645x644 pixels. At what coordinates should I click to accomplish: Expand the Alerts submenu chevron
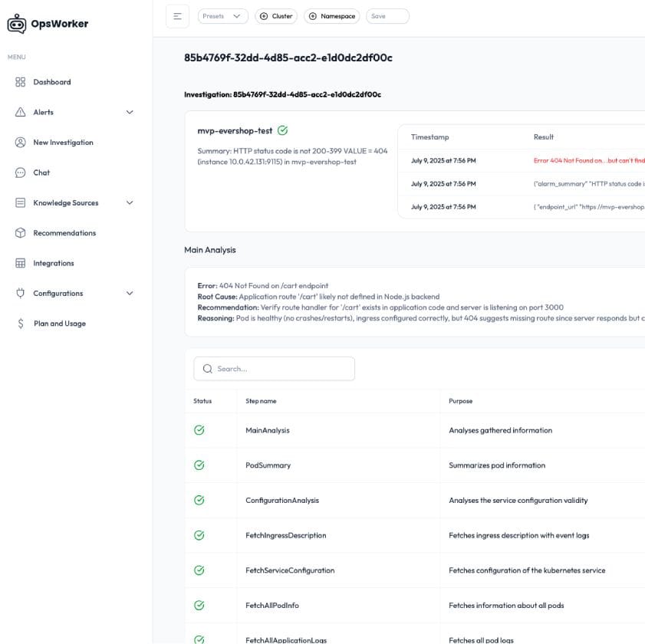pos(130,112)
